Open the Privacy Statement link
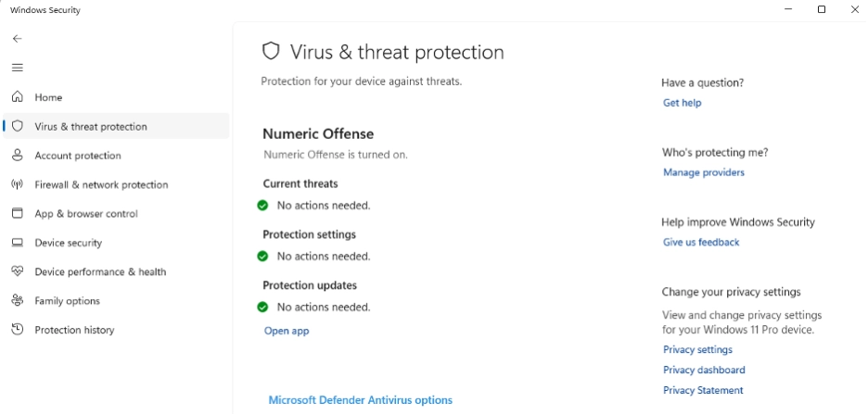Viewport: 868px width, 415px height. click(x=703, y=391)
